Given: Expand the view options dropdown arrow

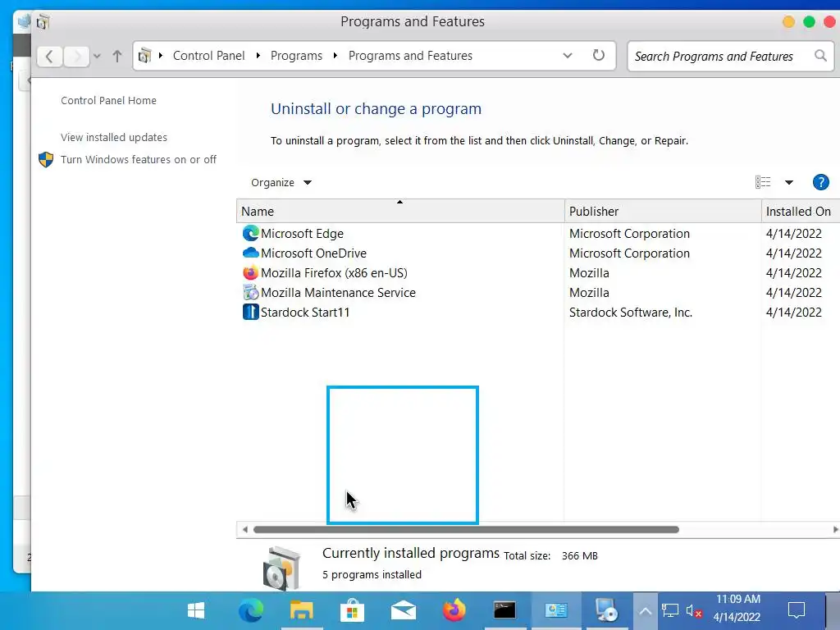Looking at the screenshot, I should point(788,182).
